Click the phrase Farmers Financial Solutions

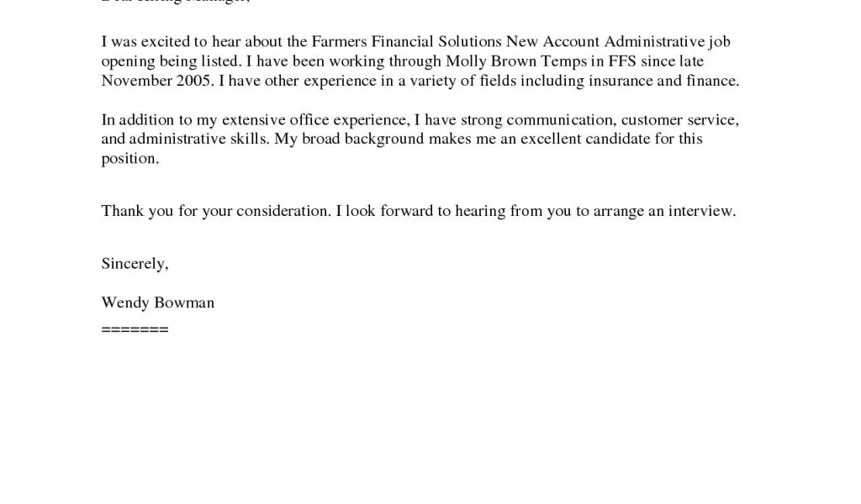[407, 41]
